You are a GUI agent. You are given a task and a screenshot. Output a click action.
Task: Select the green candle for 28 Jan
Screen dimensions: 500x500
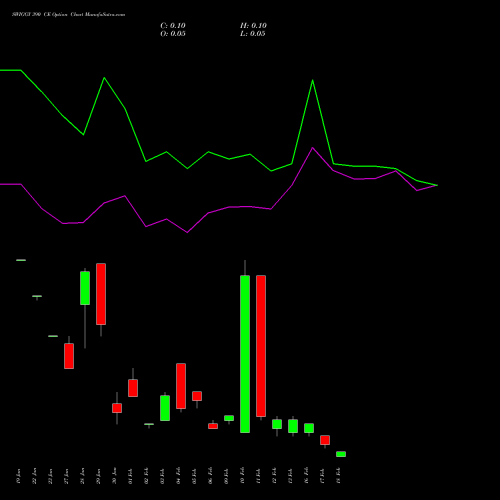coord(85,288)
